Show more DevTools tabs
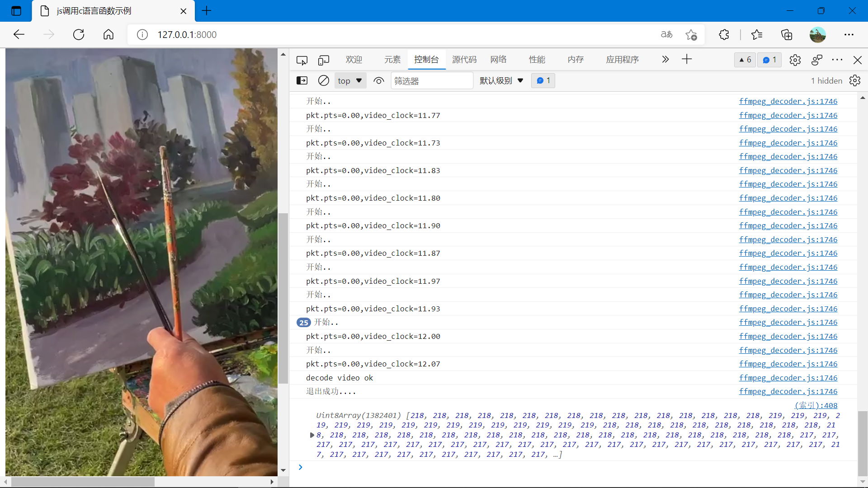 pyautogui.click(x=665, y=60)
